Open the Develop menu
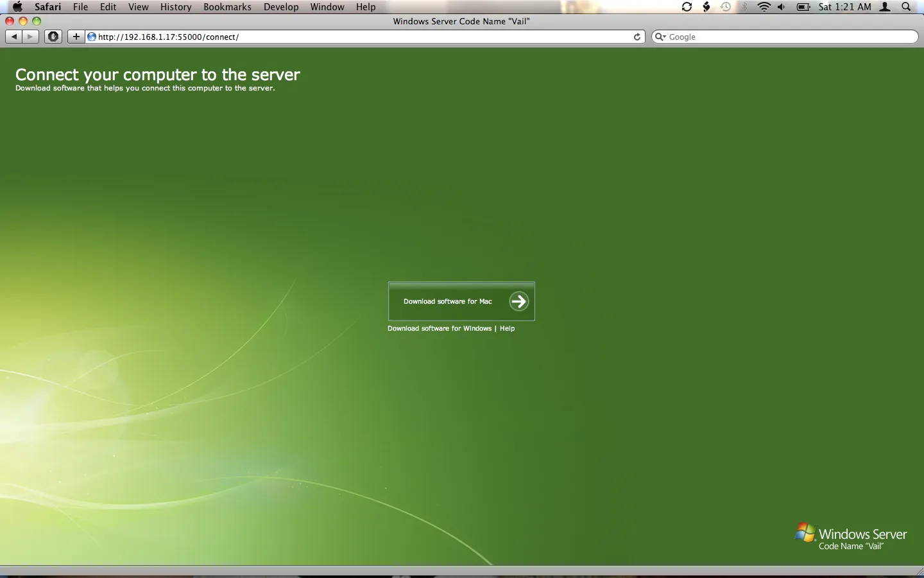Viewport: 924px width, 578px height. pos(281,6)
